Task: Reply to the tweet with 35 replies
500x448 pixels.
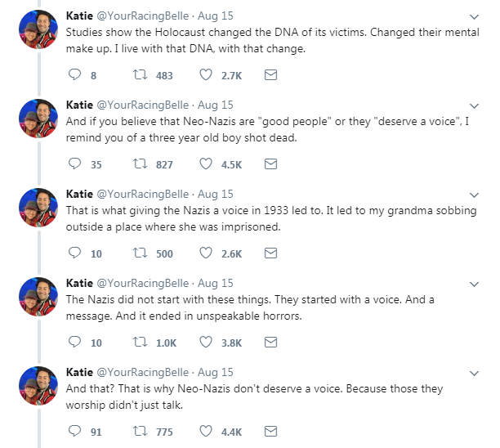Action: (74, 164)
